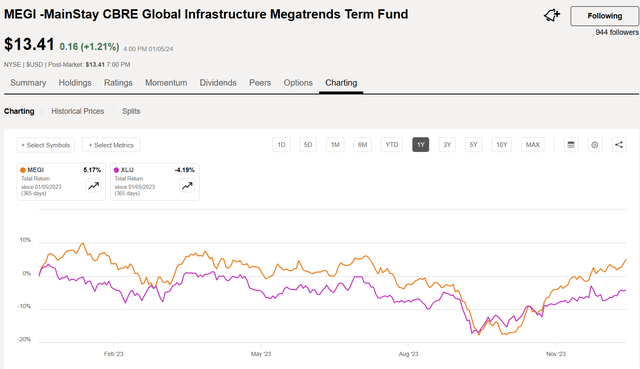Switch chart to YTD range

click(391, 144)
